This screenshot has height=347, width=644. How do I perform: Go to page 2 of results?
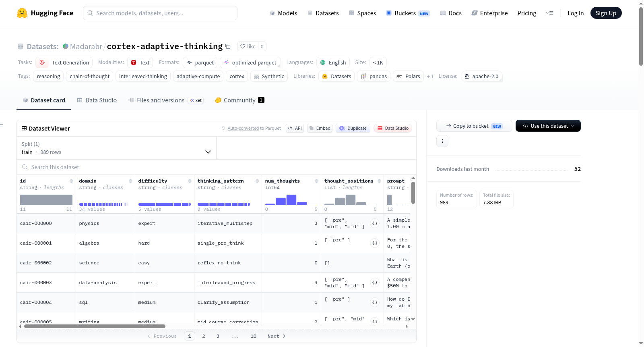pos(204,336)
